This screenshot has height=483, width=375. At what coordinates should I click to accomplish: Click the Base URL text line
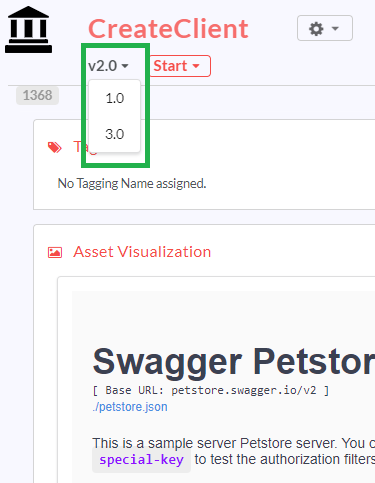click(211, 390)
